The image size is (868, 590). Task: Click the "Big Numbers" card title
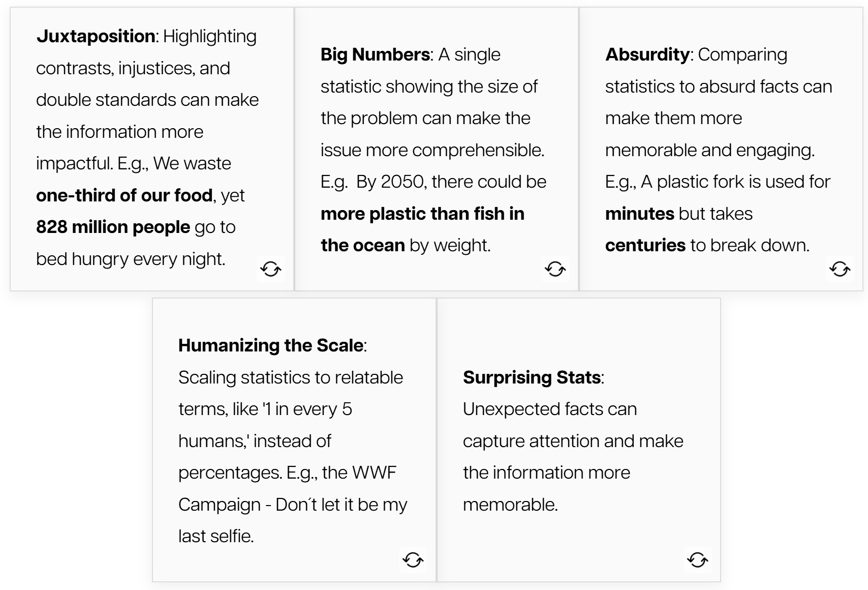coord(375,54)
